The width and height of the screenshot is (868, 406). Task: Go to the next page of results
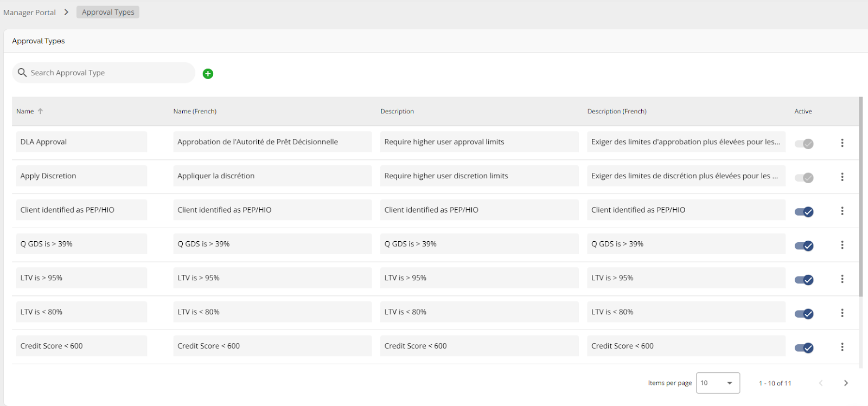click(x=845, y=383)
